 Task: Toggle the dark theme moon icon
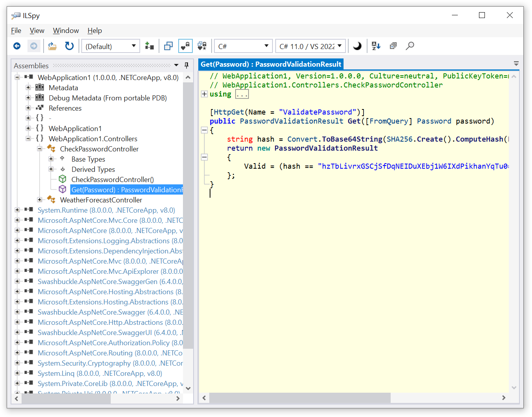point(357,46)
